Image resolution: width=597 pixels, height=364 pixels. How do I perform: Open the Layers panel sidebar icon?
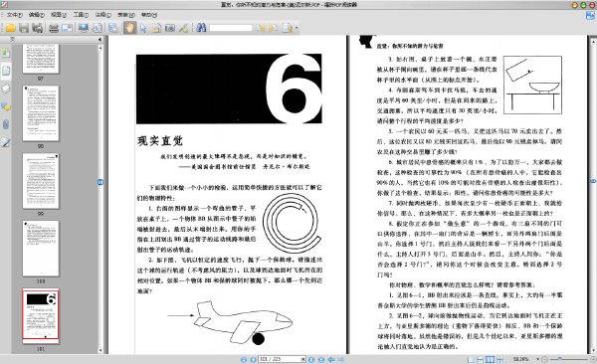click(x=6, y=89)
